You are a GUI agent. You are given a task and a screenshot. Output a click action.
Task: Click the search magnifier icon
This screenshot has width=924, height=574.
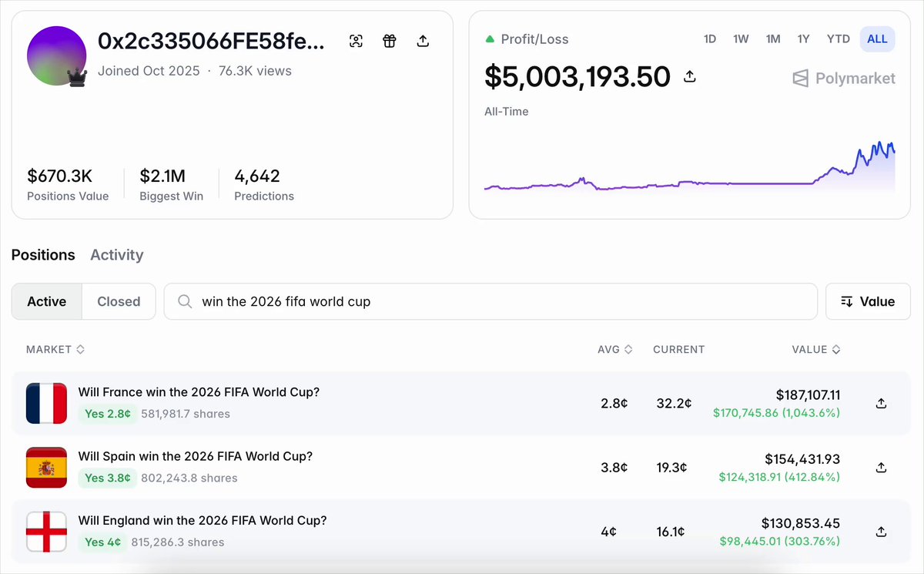(x=185, y=301)
